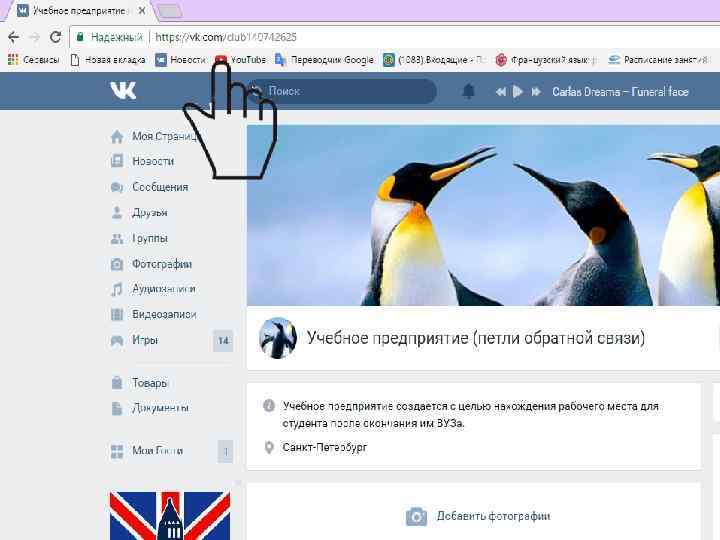Click play button in VK header player
This screenshot has height=540, width=720.
(x=518, y=92)
